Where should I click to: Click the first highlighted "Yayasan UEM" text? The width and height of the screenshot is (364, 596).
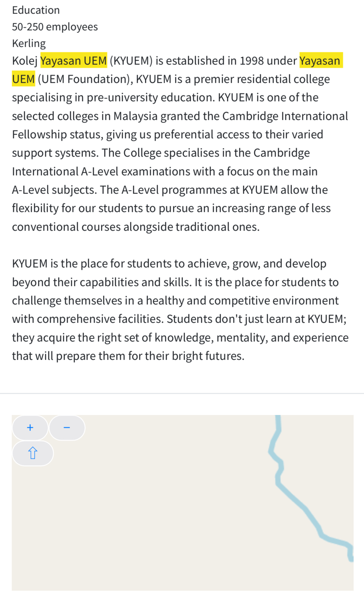[73, 61]
